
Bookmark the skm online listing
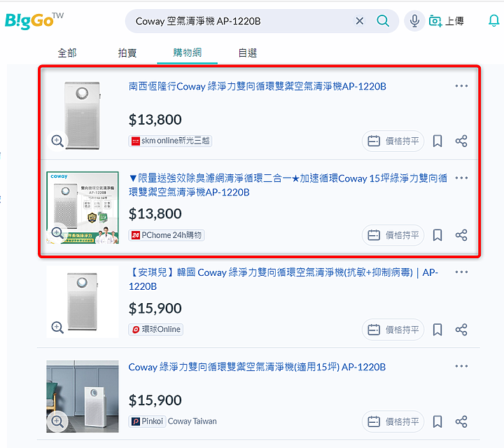click(437, 141)
